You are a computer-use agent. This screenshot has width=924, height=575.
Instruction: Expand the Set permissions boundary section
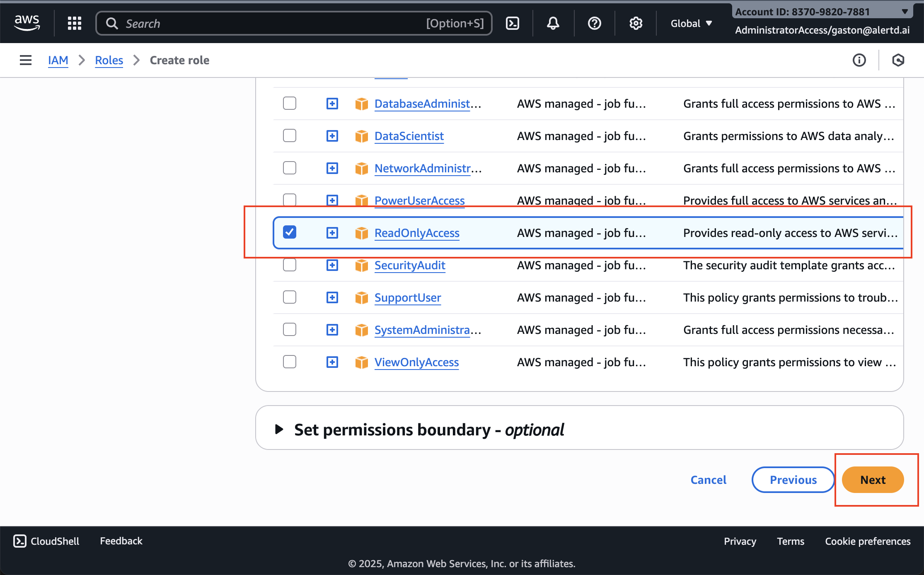(280, 430)
